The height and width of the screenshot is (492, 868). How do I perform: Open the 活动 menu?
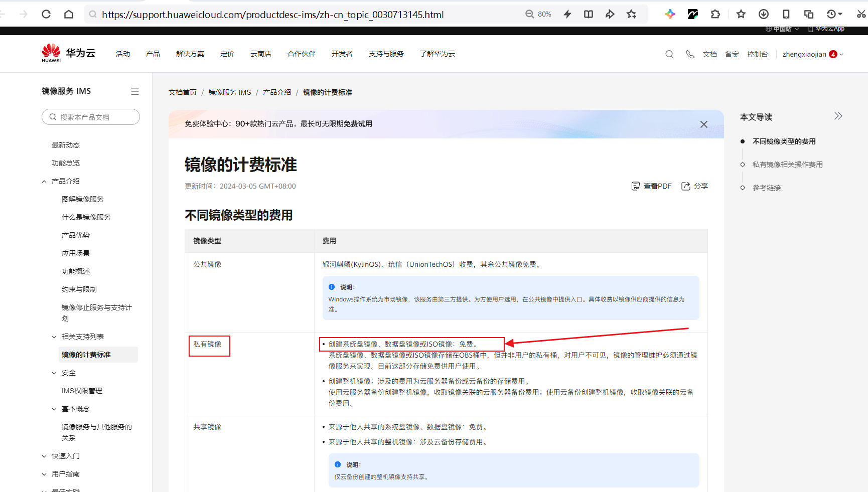pos(123,54)
